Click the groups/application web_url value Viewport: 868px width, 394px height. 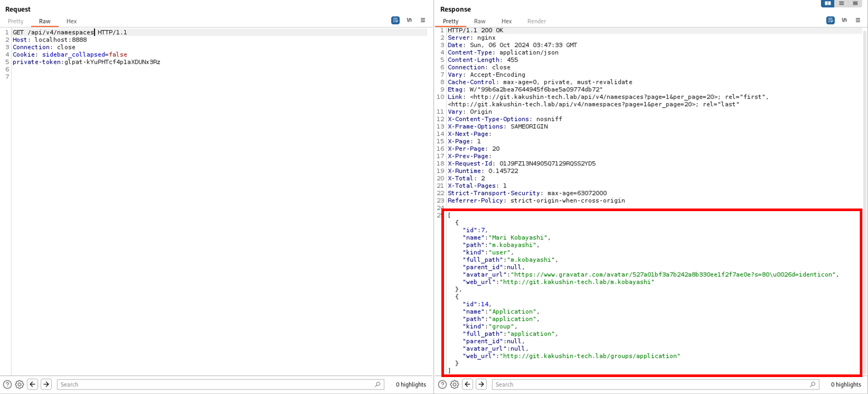pyautogui.click(x=590, y=356)
